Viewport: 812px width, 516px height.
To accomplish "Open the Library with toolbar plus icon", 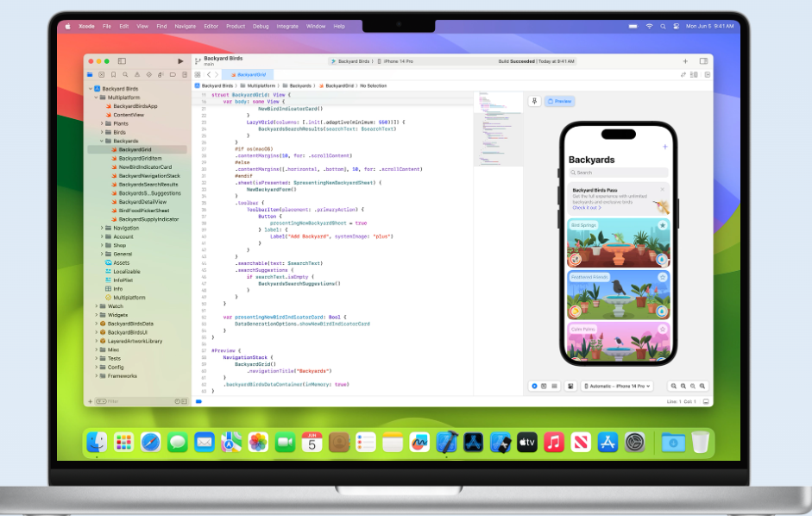I will (x=685, y=61).
